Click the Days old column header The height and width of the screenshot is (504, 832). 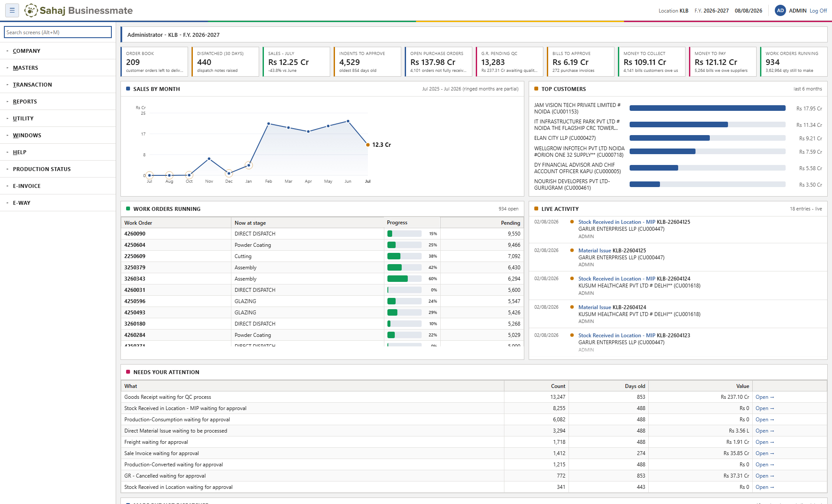608,386
